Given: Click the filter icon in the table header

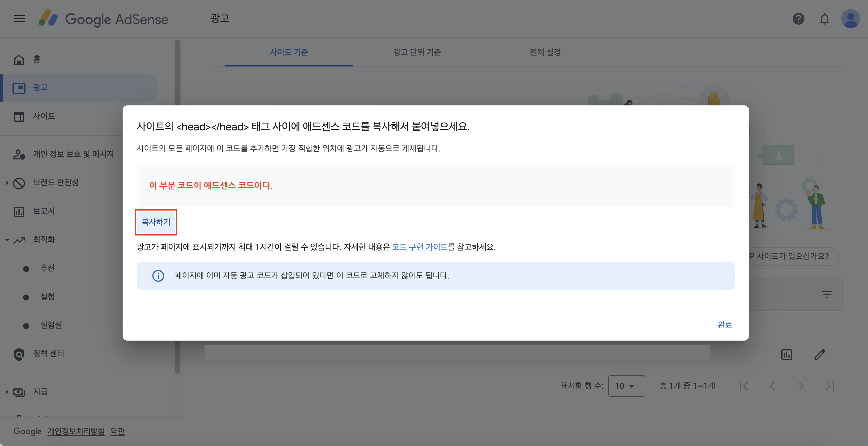Looking at the screenshot, I should [x=826, y=294].
